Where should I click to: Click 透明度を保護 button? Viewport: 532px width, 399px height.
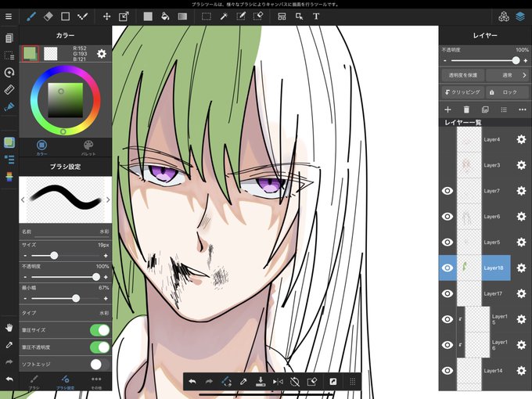463,75
